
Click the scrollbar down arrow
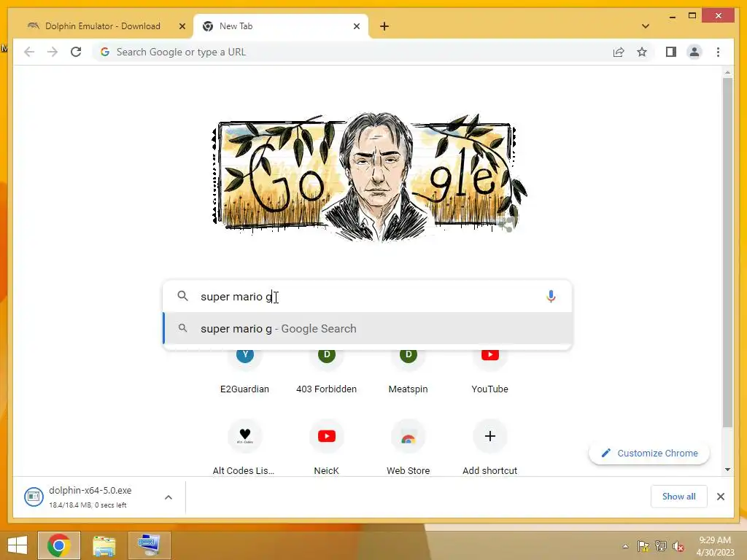[727, 470]
